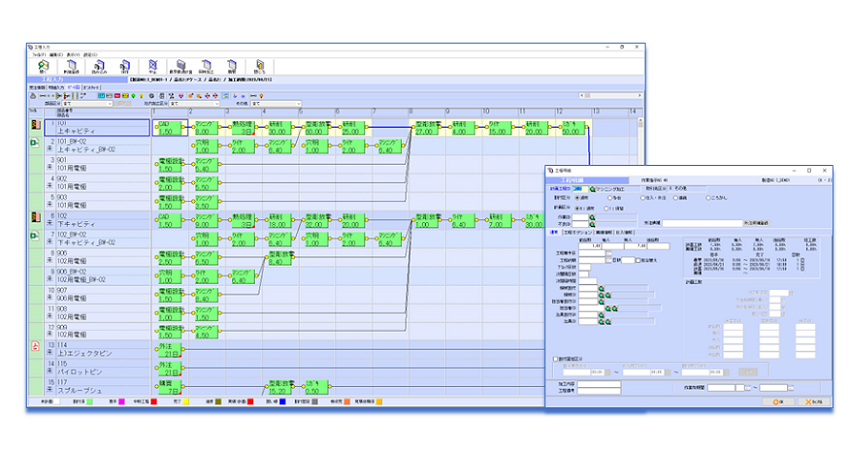
Task: Click the cancel (中止) icon in the toolbar
Action: 152,66
